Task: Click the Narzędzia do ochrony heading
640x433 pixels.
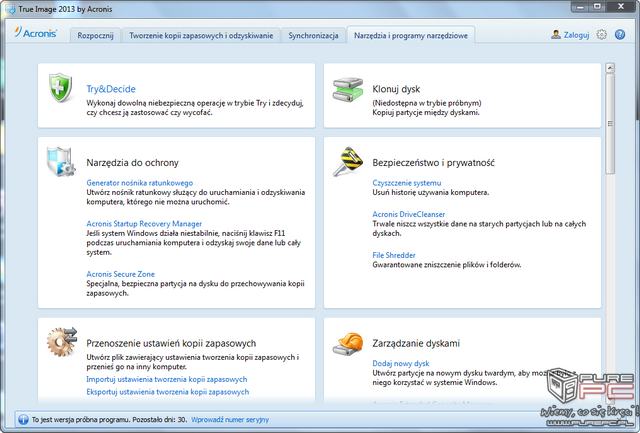Action: click(x=133, y=163)
